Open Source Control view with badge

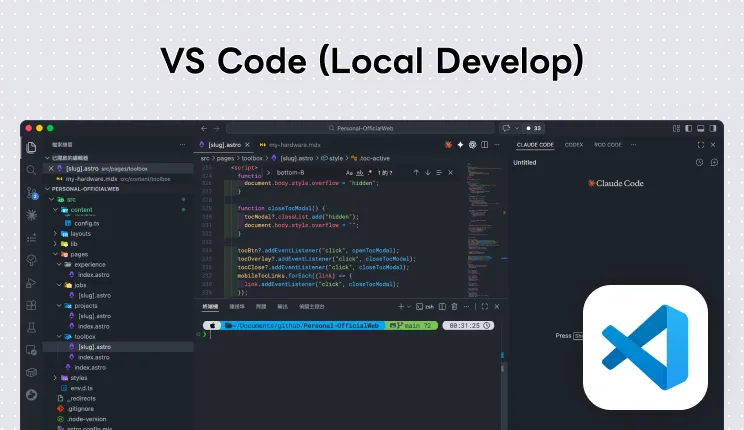(x=32, y=193)
